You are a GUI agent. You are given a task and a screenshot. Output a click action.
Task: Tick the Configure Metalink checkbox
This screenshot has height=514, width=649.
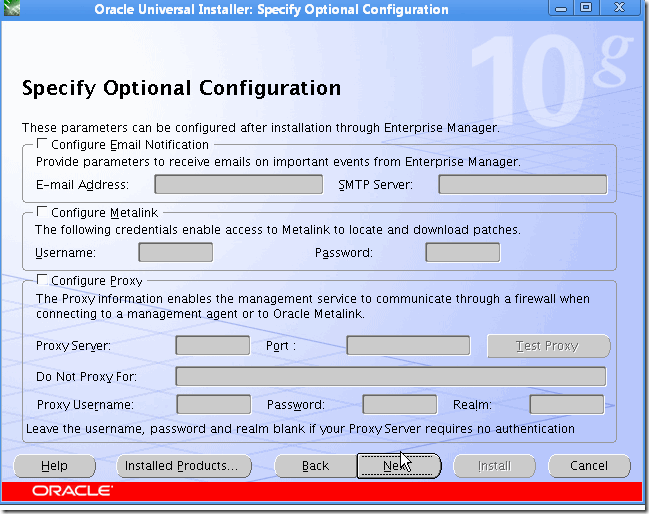[41, 212]
